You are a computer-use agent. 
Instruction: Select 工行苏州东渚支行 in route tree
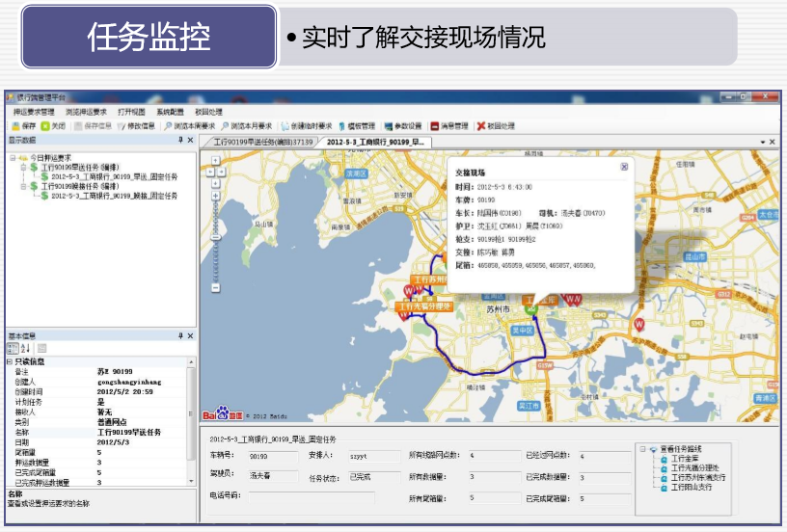[698, 477]
